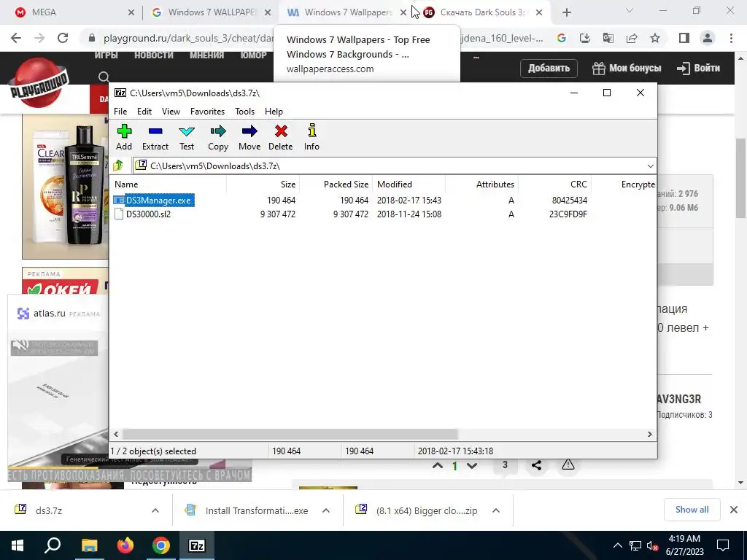The height and width of the screenshot is (560, 747).
Task: Go up one folder level in 7-Zip
Action: (x=118, y=166)
